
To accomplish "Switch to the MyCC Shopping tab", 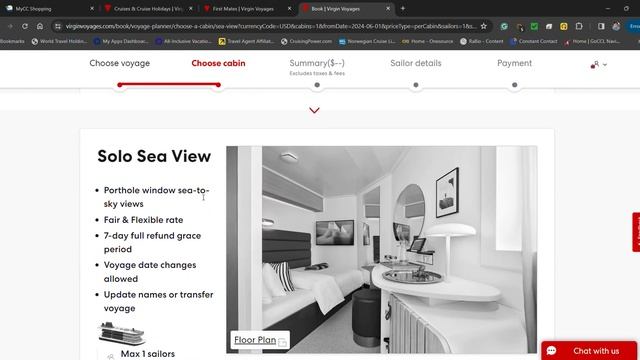I will (33, 9).
